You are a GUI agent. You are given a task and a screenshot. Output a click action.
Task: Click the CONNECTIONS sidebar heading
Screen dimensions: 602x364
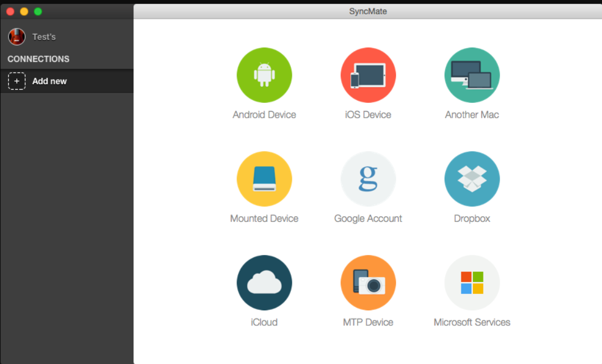[38, 59]
